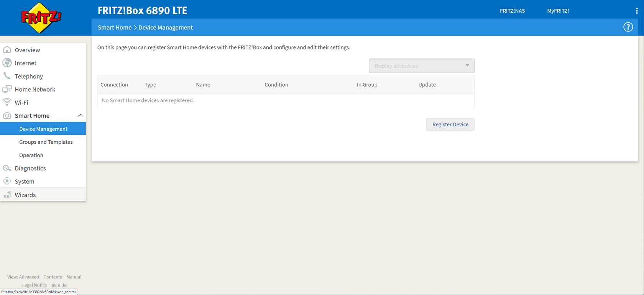Open the Display all devices dropdown
644x295 pixels.
coord(422,66)
